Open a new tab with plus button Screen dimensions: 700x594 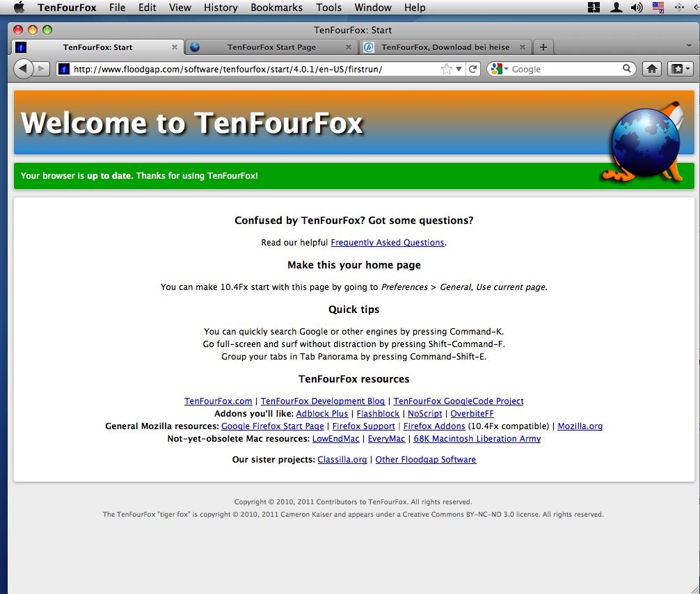(x=543, y=47)
